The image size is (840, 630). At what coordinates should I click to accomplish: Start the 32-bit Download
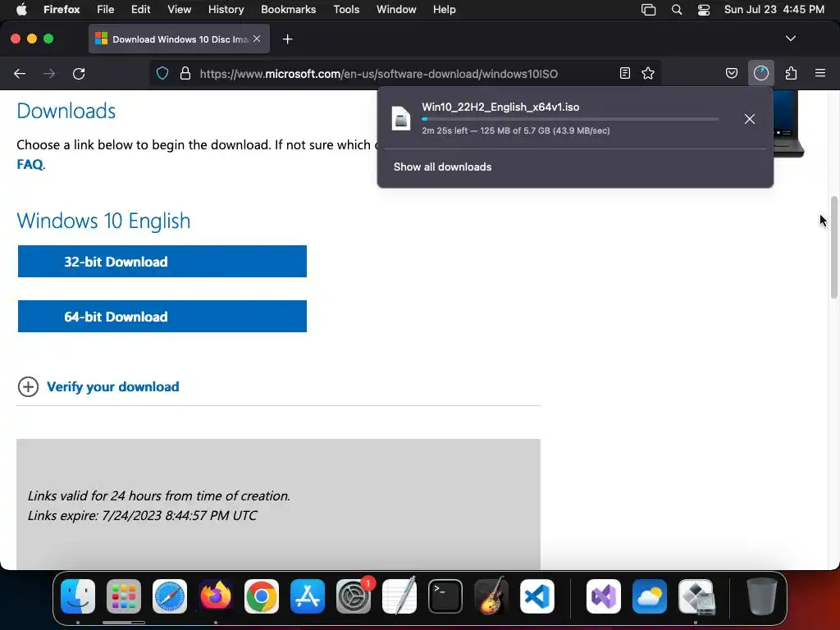[x=162, y=262]
